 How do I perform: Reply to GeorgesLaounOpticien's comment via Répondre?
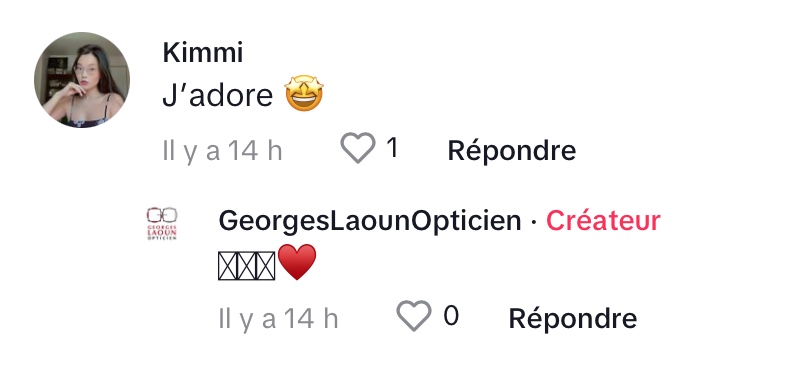(x=573, y=318)
